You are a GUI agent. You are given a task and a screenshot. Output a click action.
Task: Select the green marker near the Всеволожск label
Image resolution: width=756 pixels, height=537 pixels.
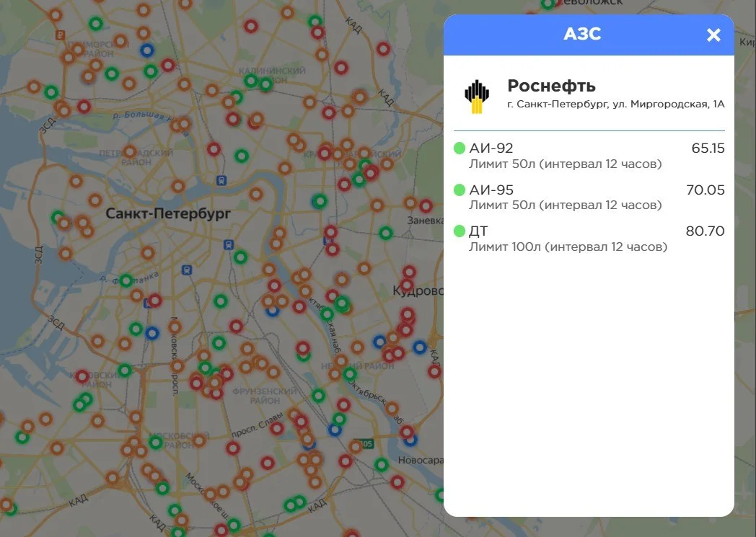[548, 4]
